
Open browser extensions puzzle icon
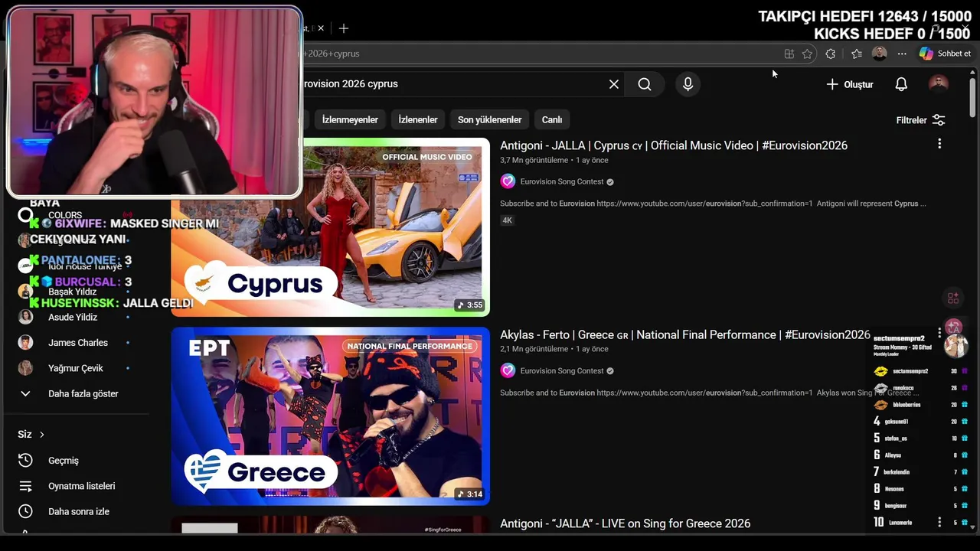tap(831, 54)
